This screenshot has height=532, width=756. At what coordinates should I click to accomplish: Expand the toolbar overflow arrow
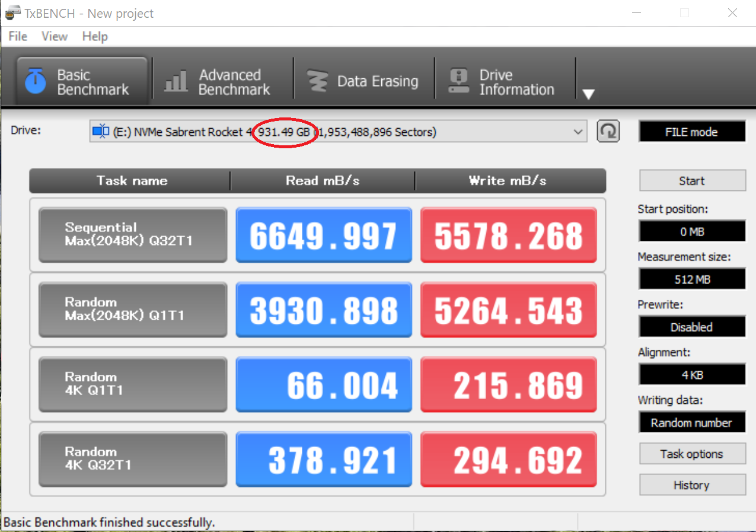(x=588, y=94)
